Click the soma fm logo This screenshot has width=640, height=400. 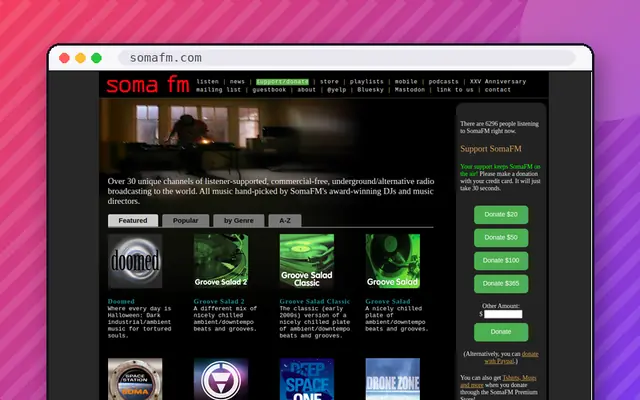[x=148, y=84]
